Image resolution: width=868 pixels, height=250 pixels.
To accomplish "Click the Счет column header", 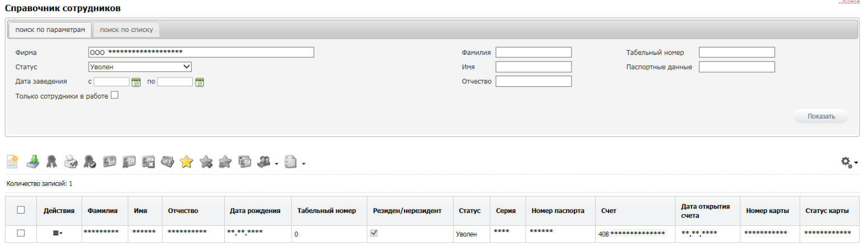I will click(608, 211).
